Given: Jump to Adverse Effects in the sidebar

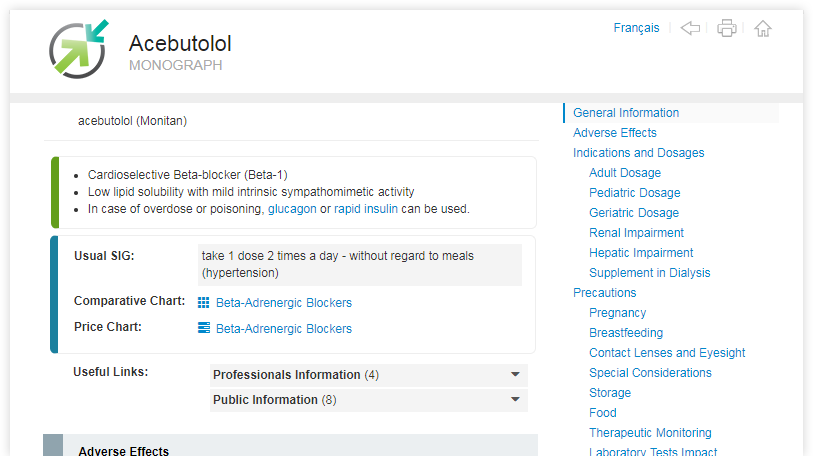Looking at the screenshot, I should tap(614, 133).
